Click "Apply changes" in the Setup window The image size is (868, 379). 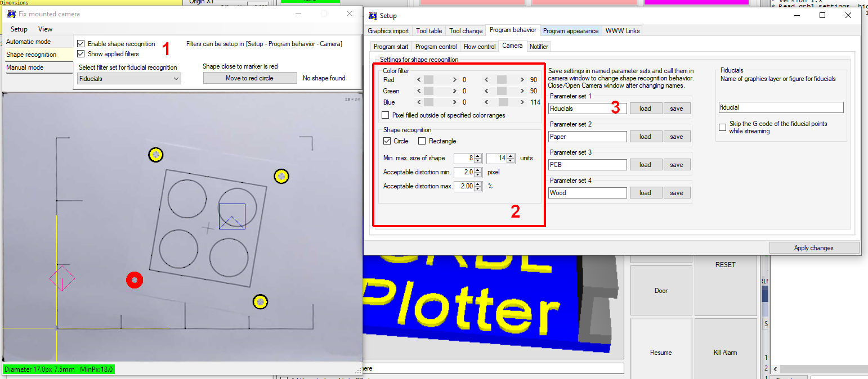tap(814, 247)
